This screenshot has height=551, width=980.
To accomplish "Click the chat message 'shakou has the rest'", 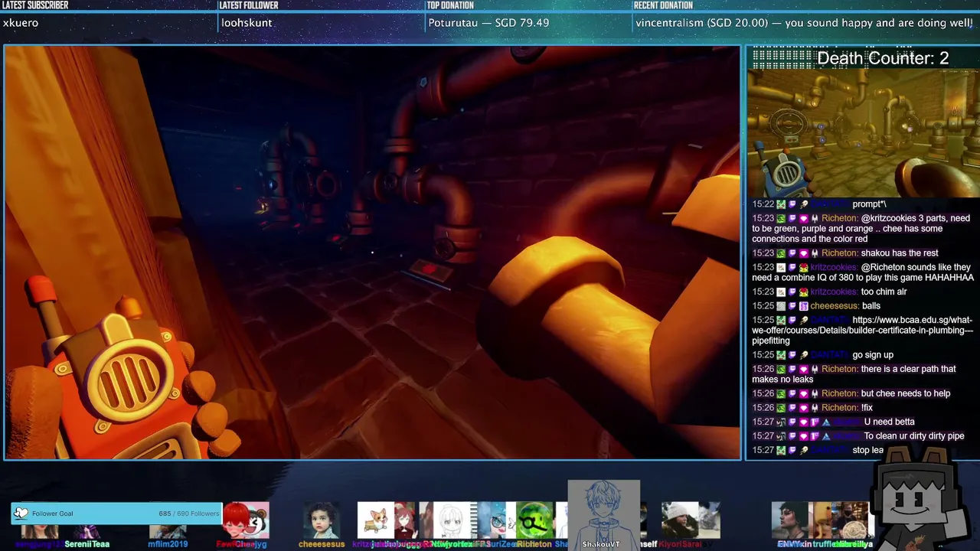I will point(900,253).
